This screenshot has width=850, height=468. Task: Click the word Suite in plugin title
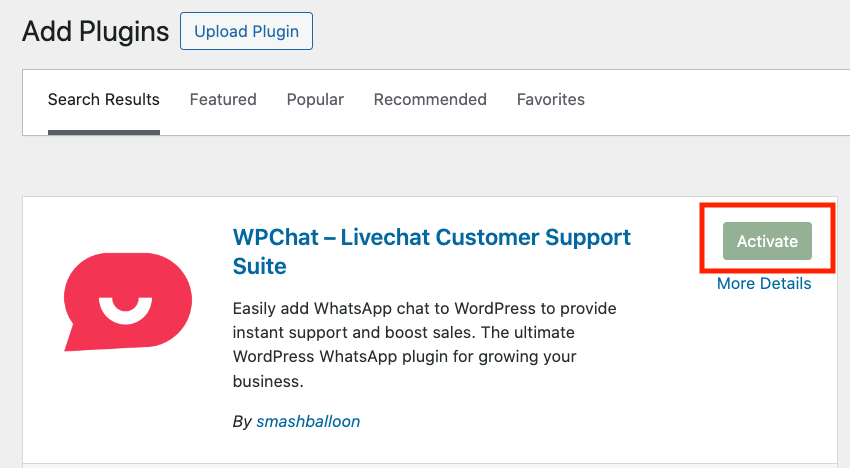click(x=259, y=267)
